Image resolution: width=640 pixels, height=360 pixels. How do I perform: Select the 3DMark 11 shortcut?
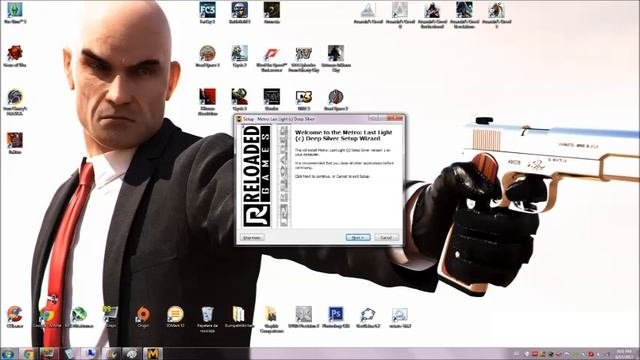coord(175,317)
